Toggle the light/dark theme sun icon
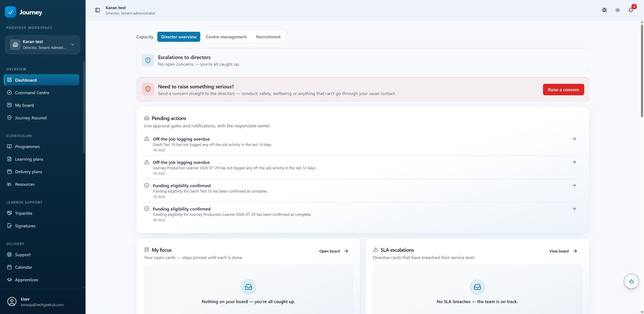Screen dimensions: 644x314 [618, 10]
